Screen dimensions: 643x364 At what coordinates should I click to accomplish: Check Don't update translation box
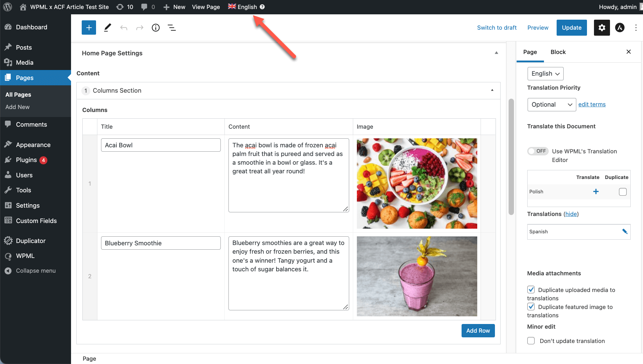click(531, 341)
